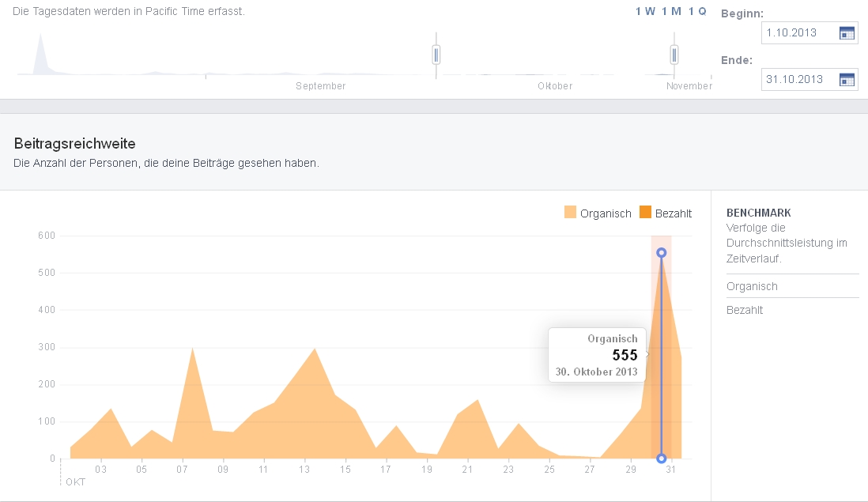Screen dimensions: 868x502
Task: Open the Beginn date calendar icon
Action: coord(847,33)
